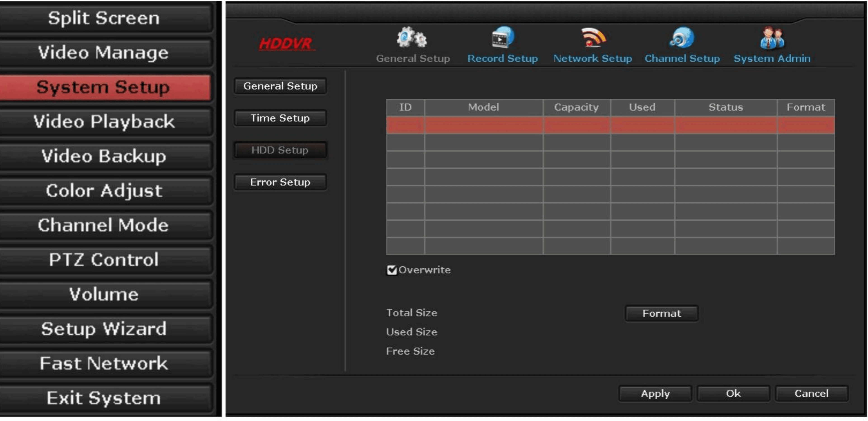
Task: Click the Format column header
Action: coord(806,108)
